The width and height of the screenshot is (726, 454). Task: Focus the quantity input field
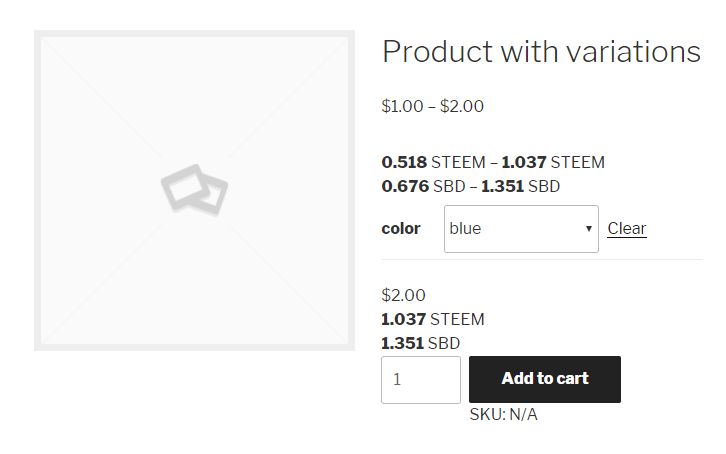coord(420,380)
